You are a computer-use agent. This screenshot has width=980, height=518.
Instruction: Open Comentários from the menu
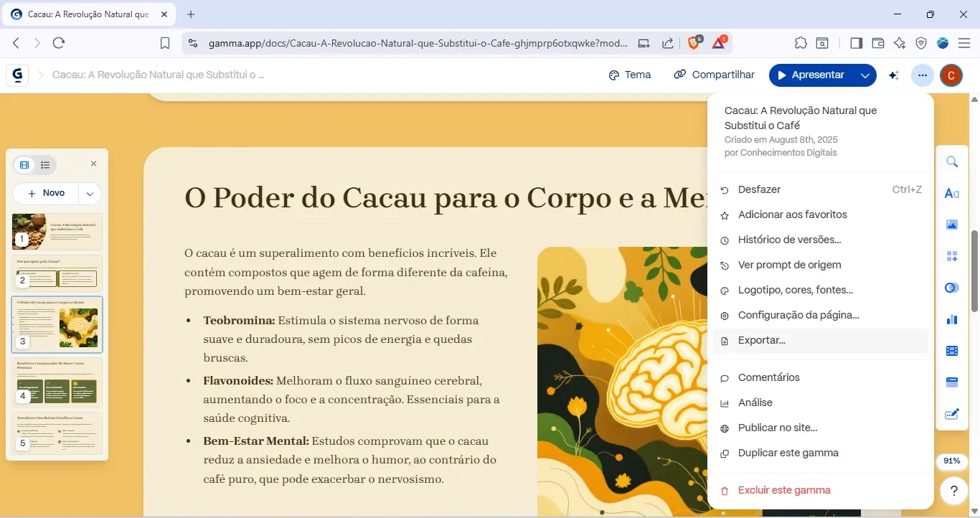[820, 377]
